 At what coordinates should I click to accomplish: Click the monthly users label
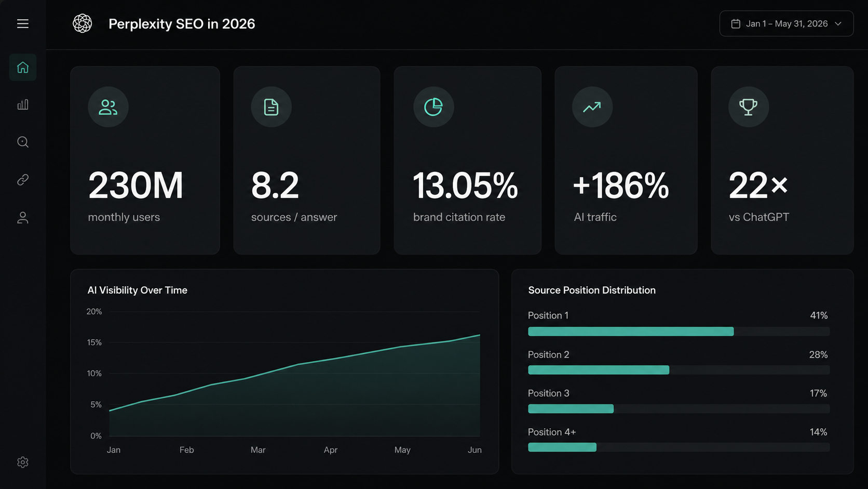[x=124, y=217]
